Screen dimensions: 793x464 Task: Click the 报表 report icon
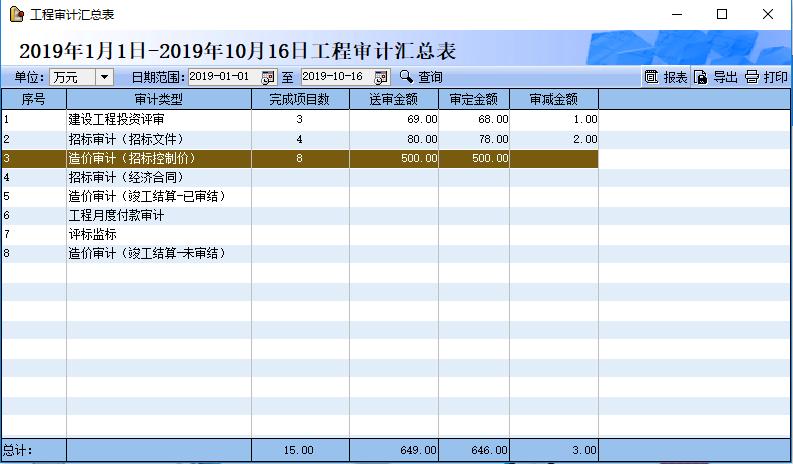[651, 77]
